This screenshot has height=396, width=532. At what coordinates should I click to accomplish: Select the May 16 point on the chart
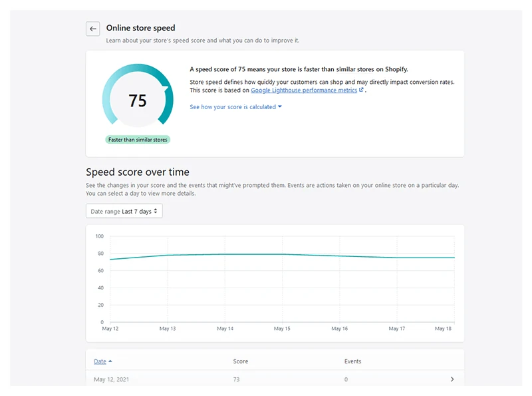point(340,256)
